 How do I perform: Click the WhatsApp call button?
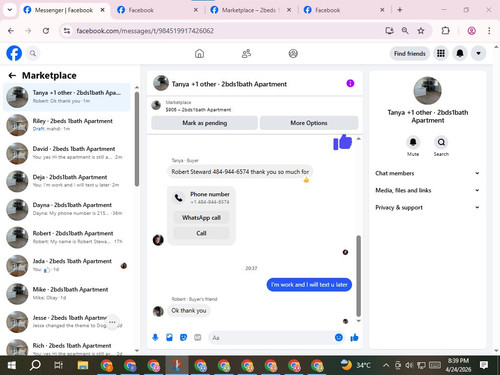click(x=201, y=217)
